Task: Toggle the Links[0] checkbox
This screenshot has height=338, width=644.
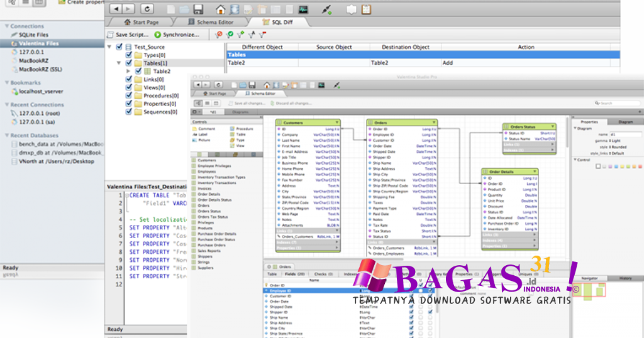Action: [128, 79]
